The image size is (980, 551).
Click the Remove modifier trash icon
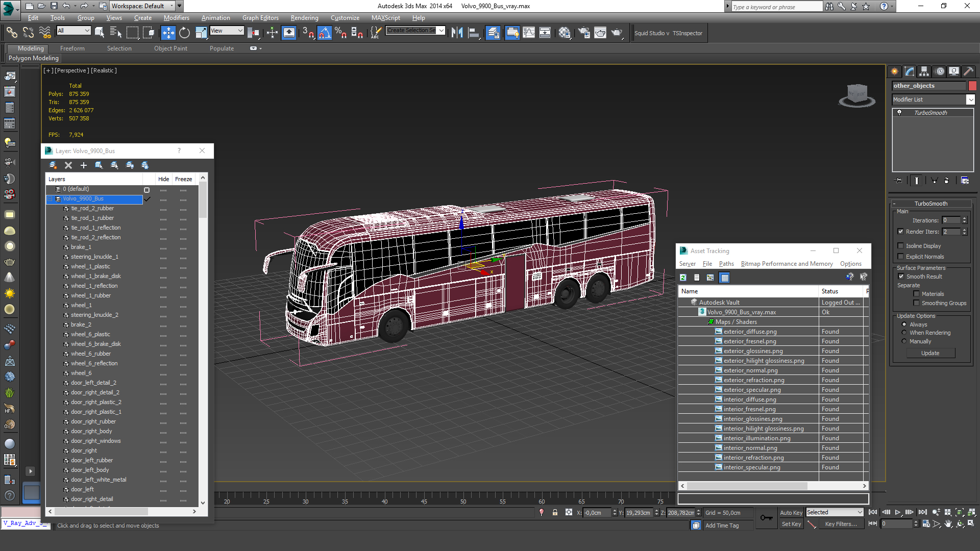point(947,181)
